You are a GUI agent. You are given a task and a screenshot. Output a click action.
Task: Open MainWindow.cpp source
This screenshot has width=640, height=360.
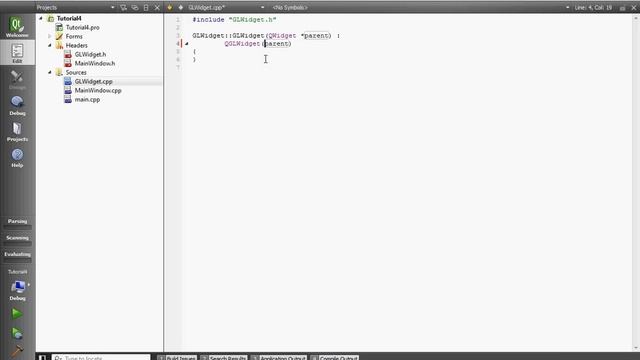pos(98,91)
